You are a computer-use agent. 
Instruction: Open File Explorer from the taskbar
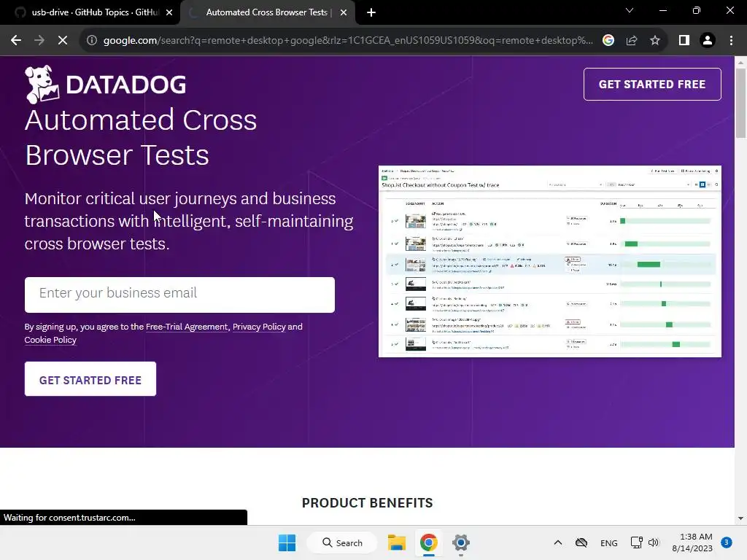point(396,542)
